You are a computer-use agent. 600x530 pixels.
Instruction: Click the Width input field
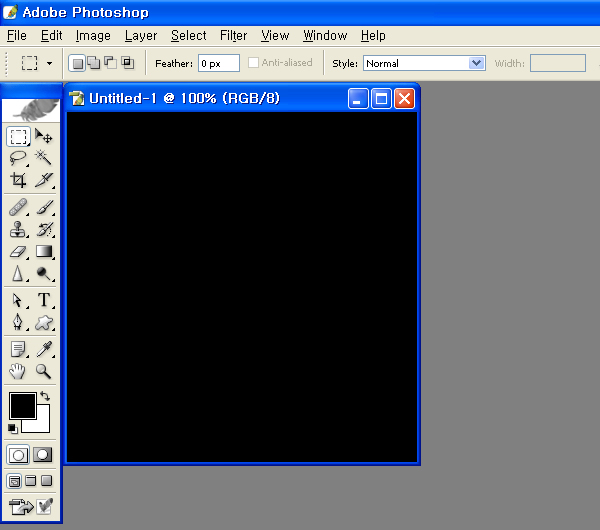click(x=558, y=63)
